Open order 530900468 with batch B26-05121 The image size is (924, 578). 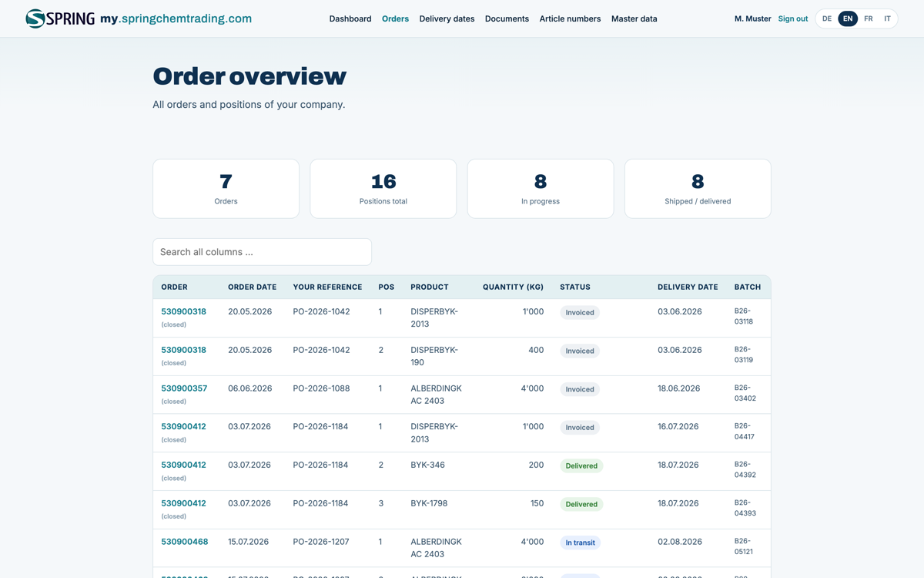[184, 542]
